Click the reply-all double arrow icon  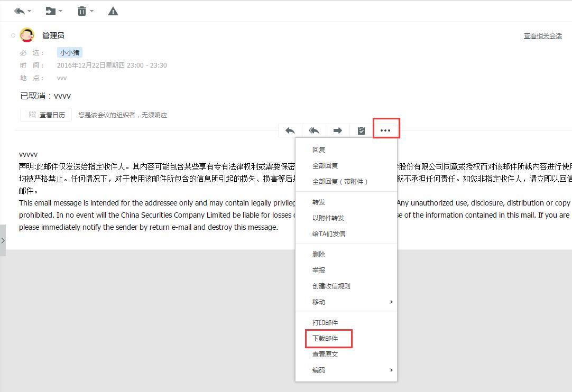[x=314, y=130]
